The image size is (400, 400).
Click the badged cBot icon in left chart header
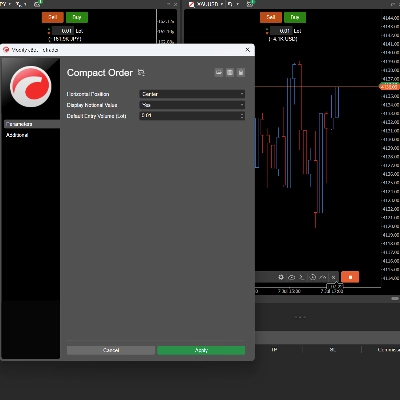point(38,4)
